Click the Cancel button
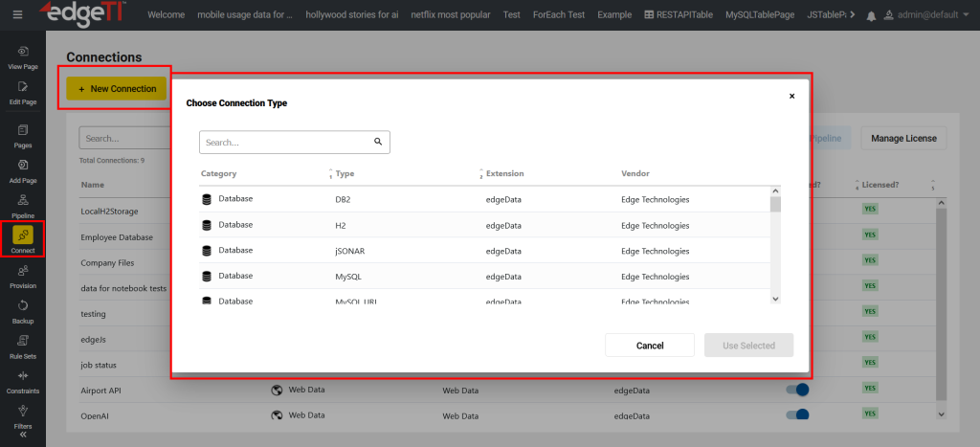 point(650,346)
